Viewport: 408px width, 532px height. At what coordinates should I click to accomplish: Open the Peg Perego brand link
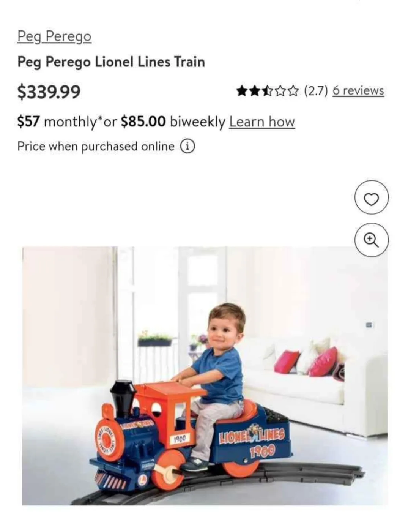[x=54, y=36]
